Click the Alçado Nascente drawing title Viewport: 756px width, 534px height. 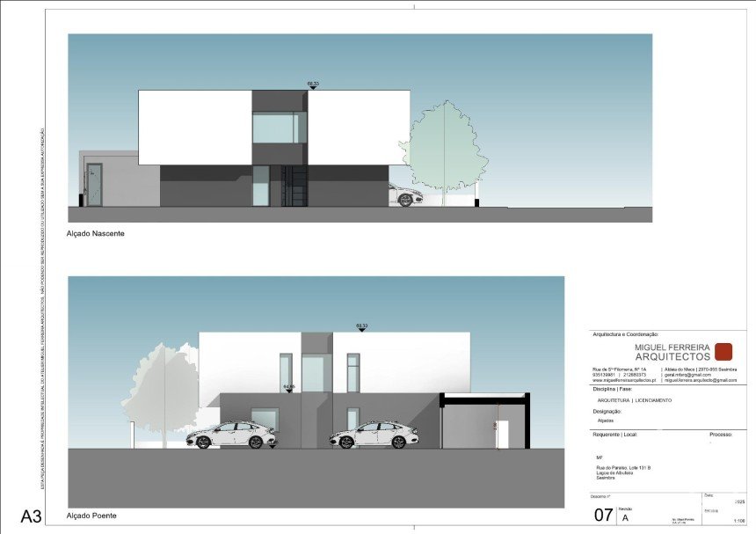click(96, 234)
